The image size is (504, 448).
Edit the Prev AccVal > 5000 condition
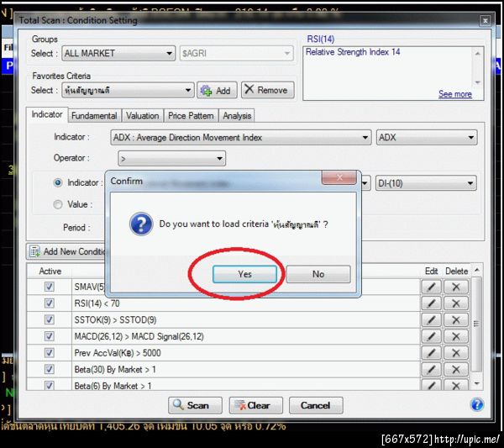(x=432, y=353)
